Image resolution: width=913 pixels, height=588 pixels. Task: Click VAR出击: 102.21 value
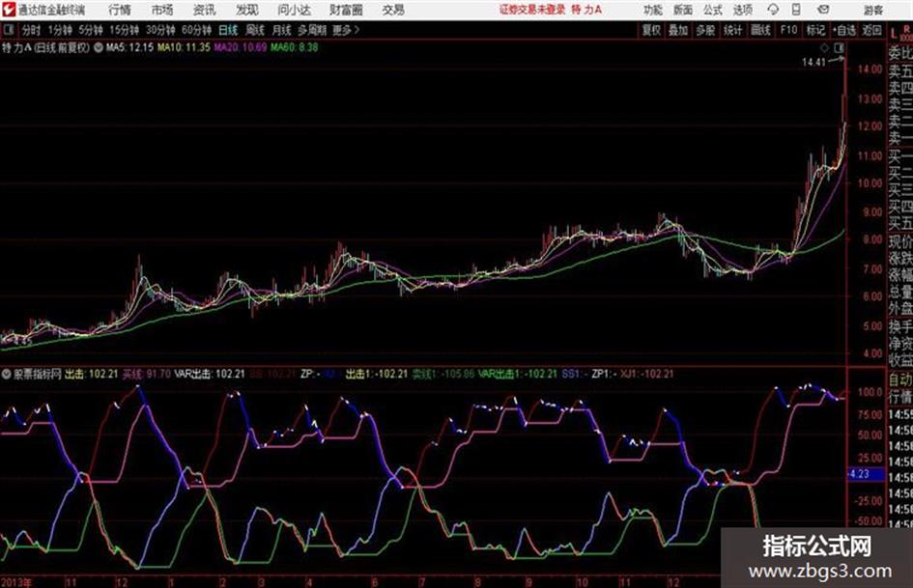(210, 374)
